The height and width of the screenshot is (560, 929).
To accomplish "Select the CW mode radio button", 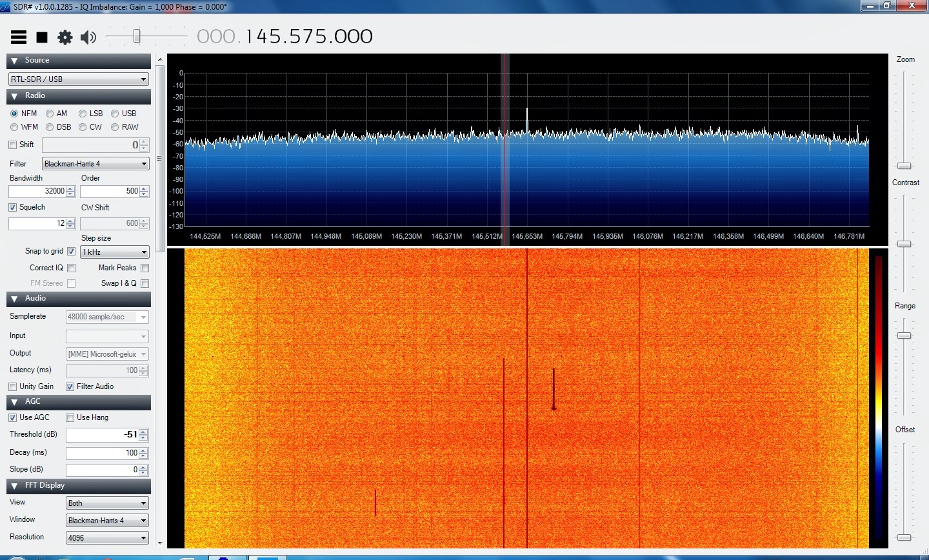I will click(x=83, y=127).
